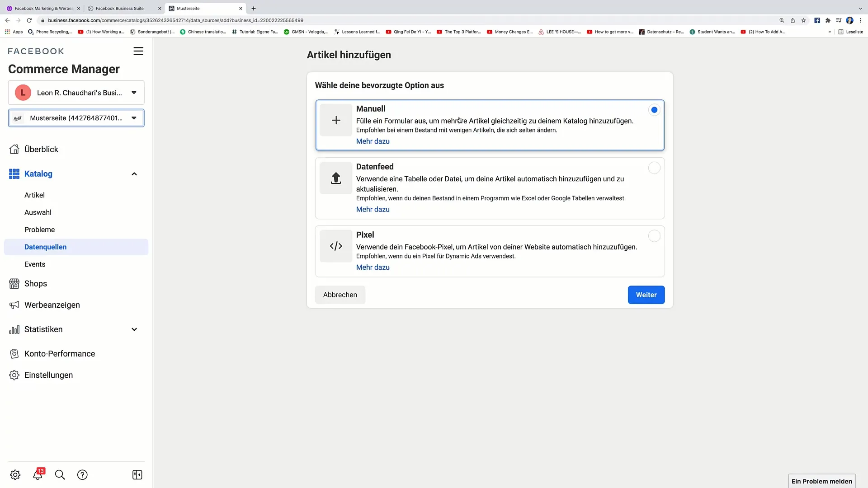
Task: Click the Einstellungen sidebar icon
Action: (14, 375)
